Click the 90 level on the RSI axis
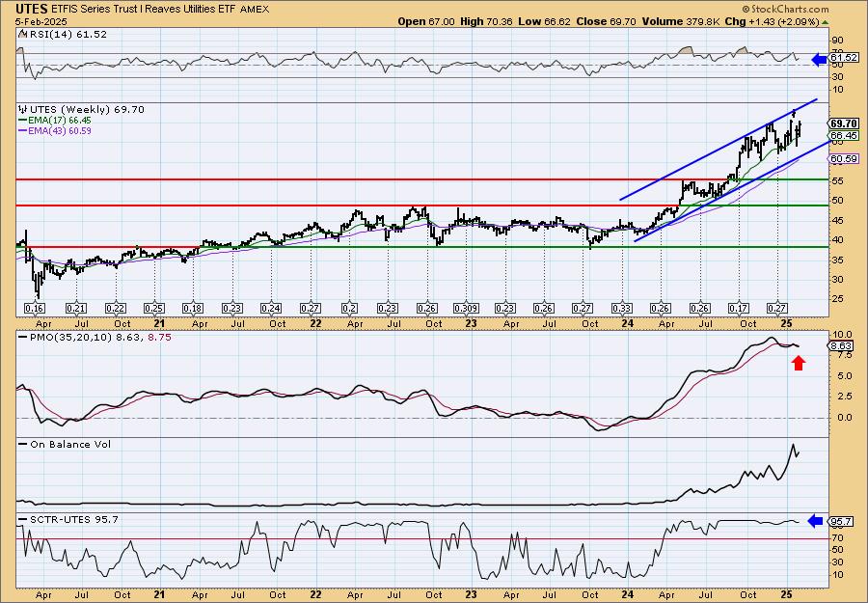The width and height of the screenshot is (868, 603). 837,41
